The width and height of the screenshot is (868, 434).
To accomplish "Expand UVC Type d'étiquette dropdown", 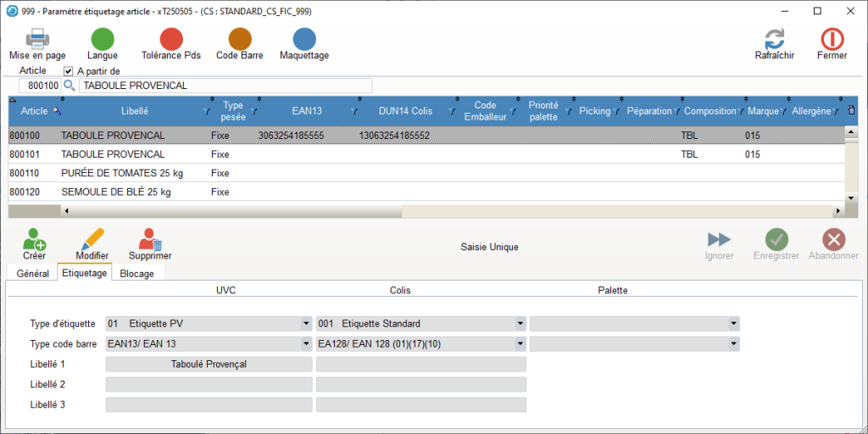I will click(x=306, y=324).
